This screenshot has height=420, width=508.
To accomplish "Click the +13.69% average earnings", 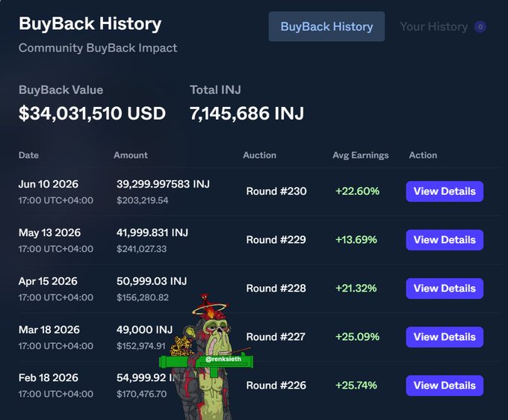I will pos(356,240).
